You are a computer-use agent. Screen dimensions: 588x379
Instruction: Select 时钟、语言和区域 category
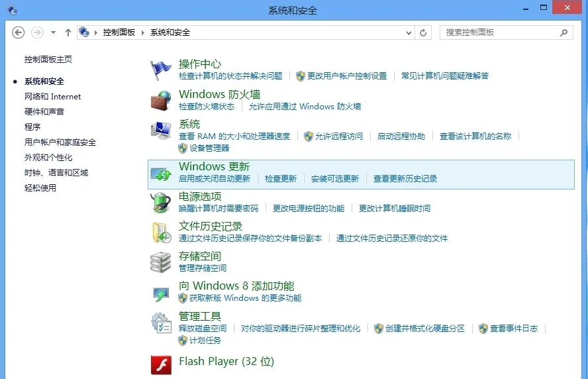click(x=56, y=173)
